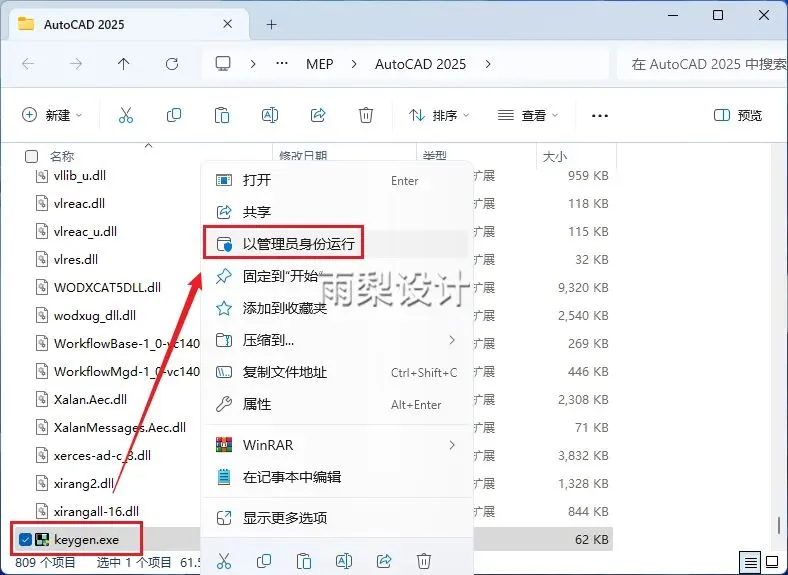Open the 查看 view dropdown
788x575 pixels.
tap(528, 116)
